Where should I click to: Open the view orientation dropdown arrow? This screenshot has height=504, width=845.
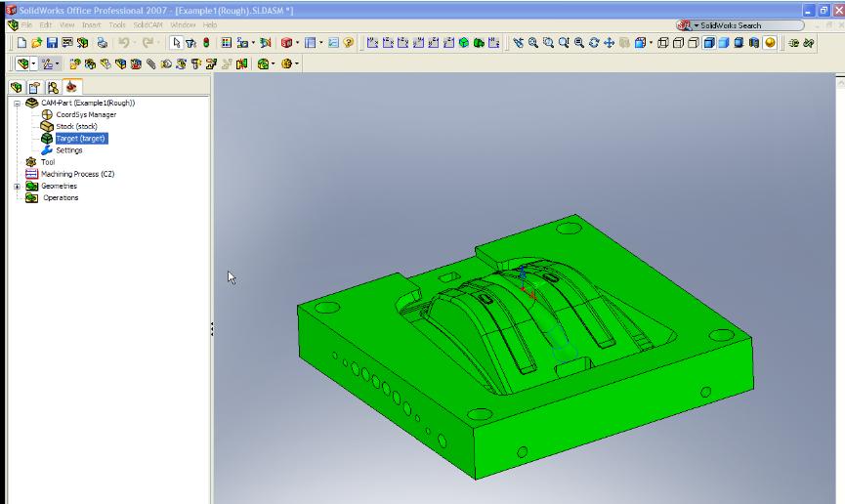(651, 43)
